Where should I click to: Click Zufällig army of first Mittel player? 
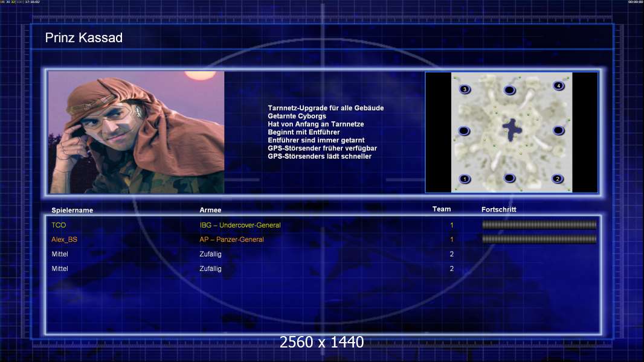click(x=210, y=254)
